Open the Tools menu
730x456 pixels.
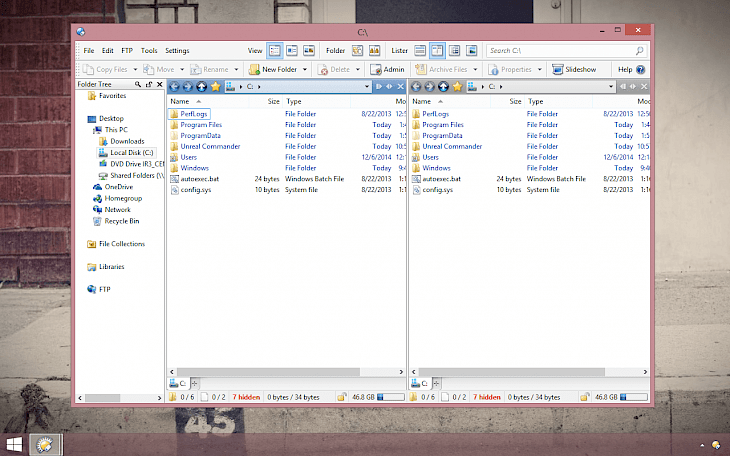pyautogui.click(x=149, y=50)
